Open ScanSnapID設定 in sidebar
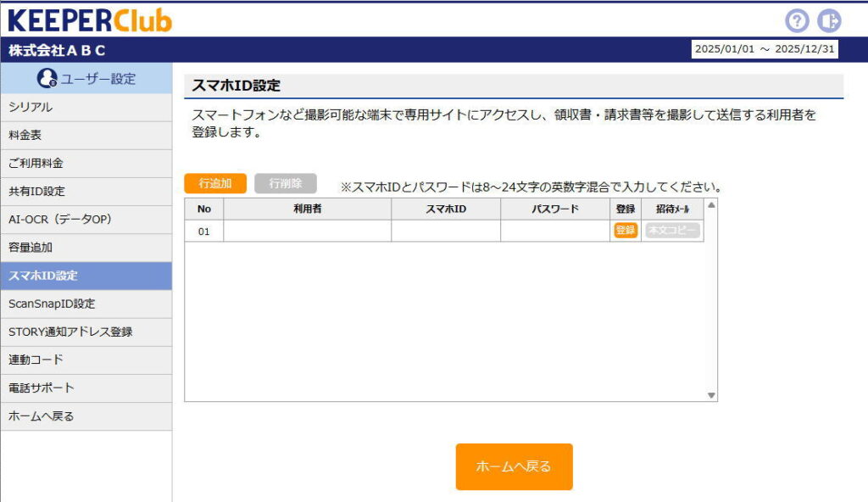 coord(86,304)
